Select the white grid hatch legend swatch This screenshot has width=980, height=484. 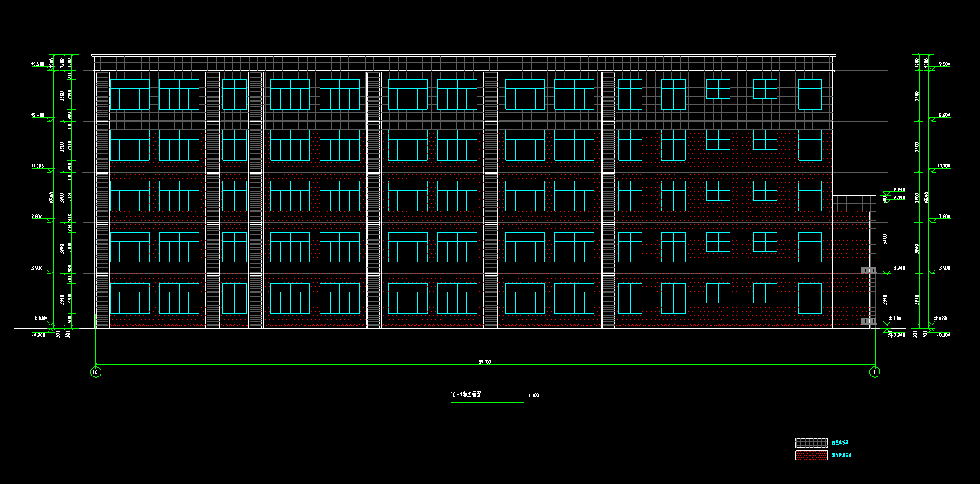click(811, 443)
